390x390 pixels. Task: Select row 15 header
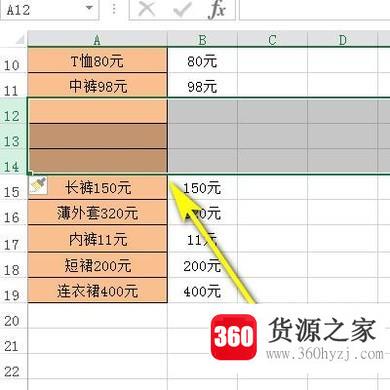pyautogui.click(x=13, y=187)
